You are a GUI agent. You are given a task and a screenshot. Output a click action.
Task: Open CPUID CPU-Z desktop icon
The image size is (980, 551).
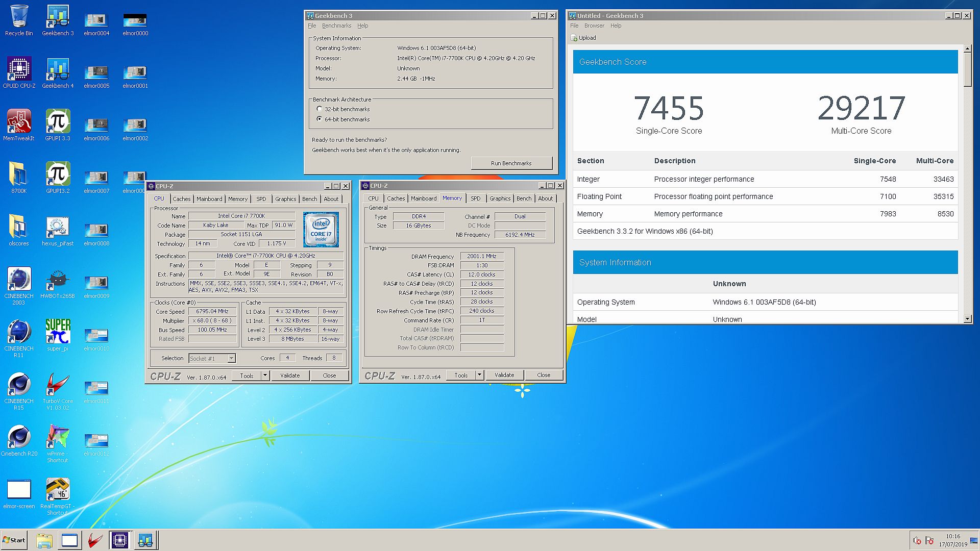click(x=19, y=73)
